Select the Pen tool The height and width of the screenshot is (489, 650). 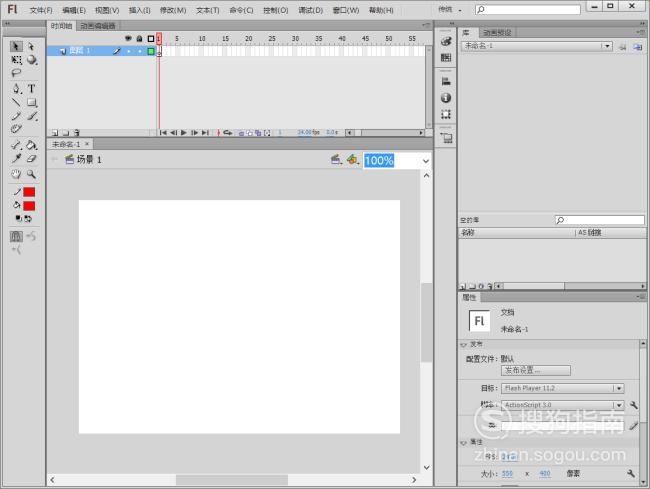tap(16, 88)
